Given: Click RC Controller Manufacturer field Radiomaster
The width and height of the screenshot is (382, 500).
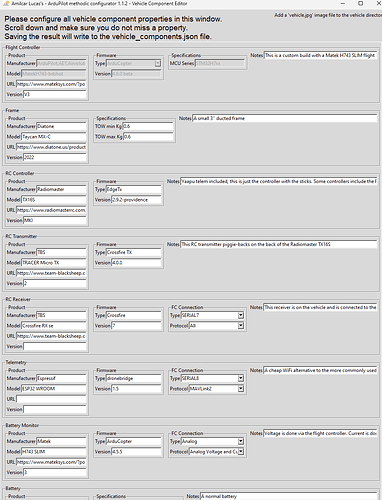Looking at the screenshot, I should [61, 189].
